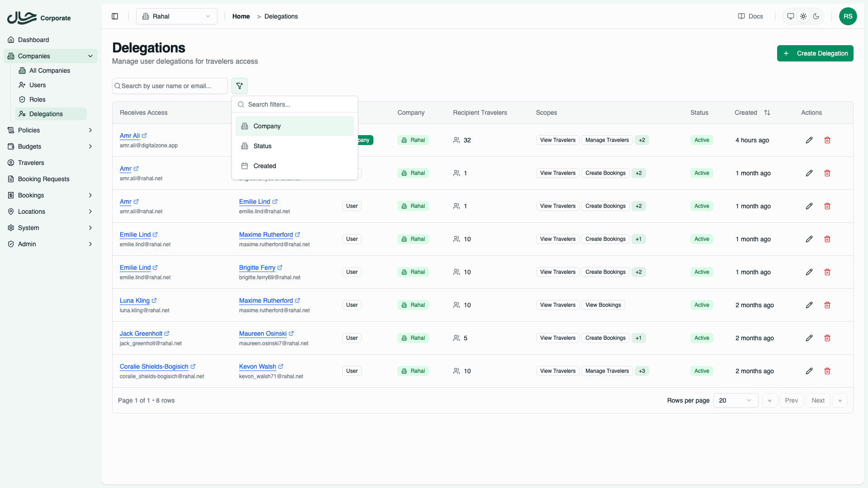868x488 pixels.
Task: Select system theme with the monitor icon
Action: pyautogui.click(x=790, y=16)
